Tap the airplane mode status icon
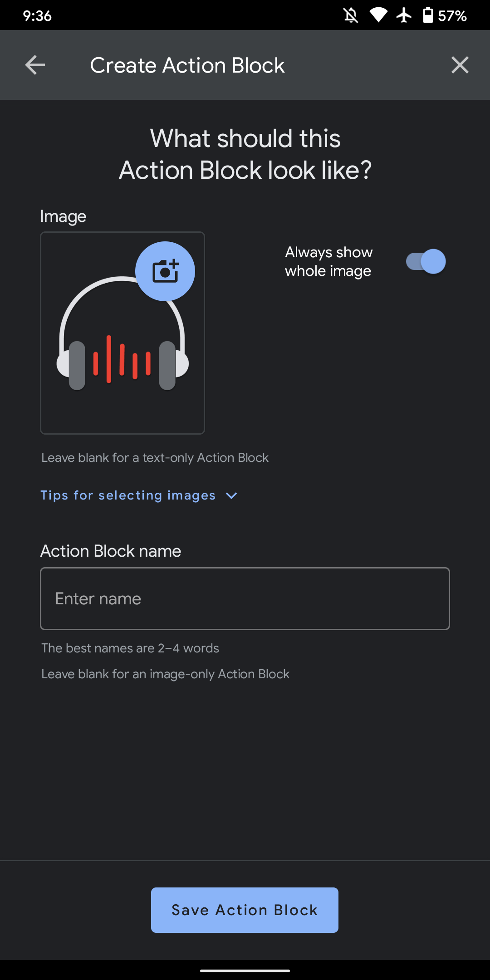Image resolution: width=490 pixels, height=980 pixels. pos(404,16)
